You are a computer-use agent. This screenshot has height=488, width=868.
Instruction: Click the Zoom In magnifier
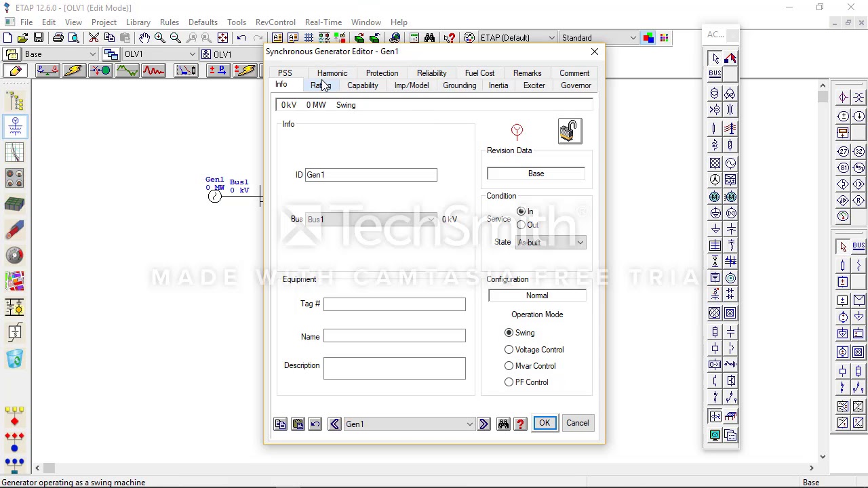click(x=160, y=38)
